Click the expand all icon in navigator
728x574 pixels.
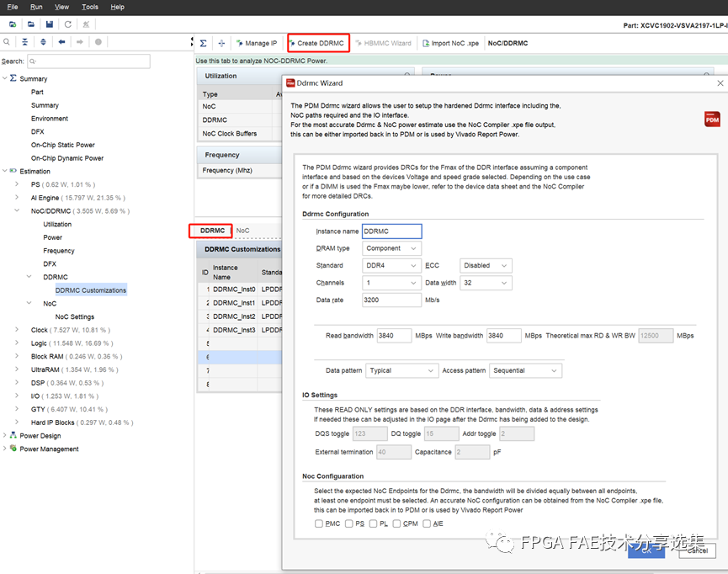click(43, 42)
